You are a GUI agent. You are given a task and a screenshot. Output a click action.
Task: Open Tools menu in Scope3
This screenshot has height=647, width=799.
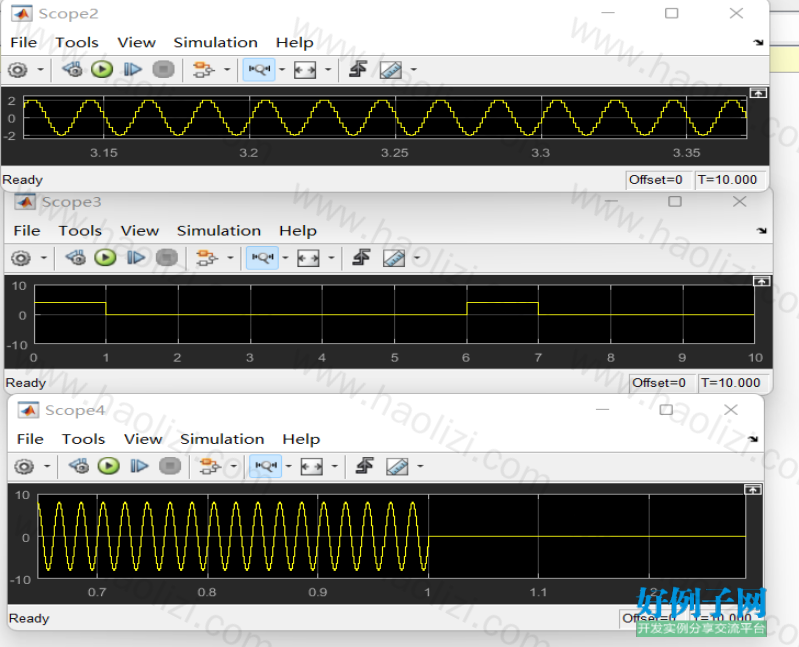[x=80, y=231]
